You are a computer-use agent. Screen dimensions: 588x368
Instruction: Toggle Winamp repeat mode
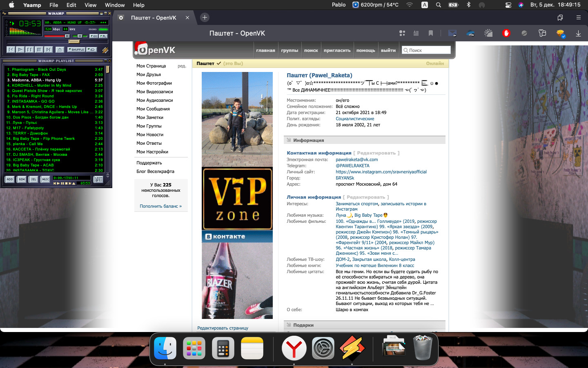(x=92, y=49)
